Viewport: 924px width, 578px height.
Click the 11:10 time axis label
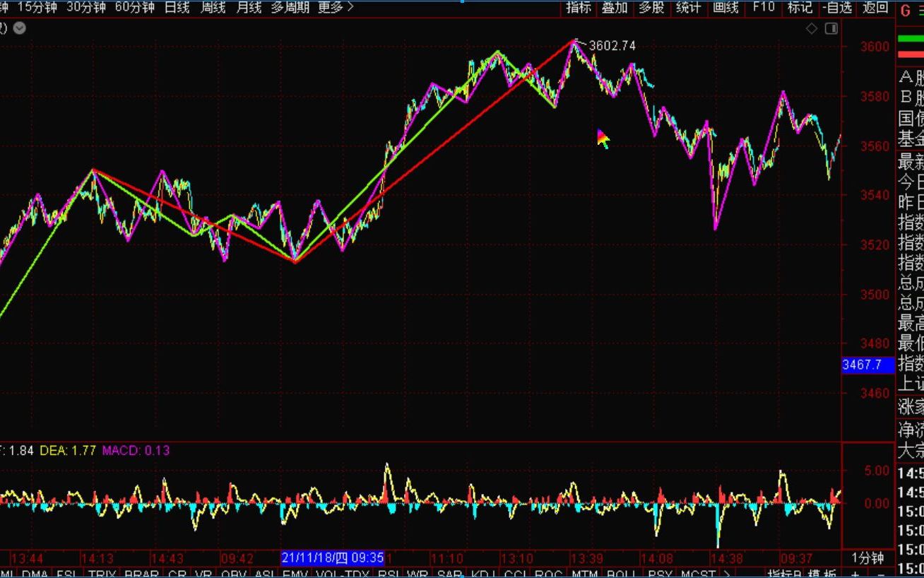point(448,559)
